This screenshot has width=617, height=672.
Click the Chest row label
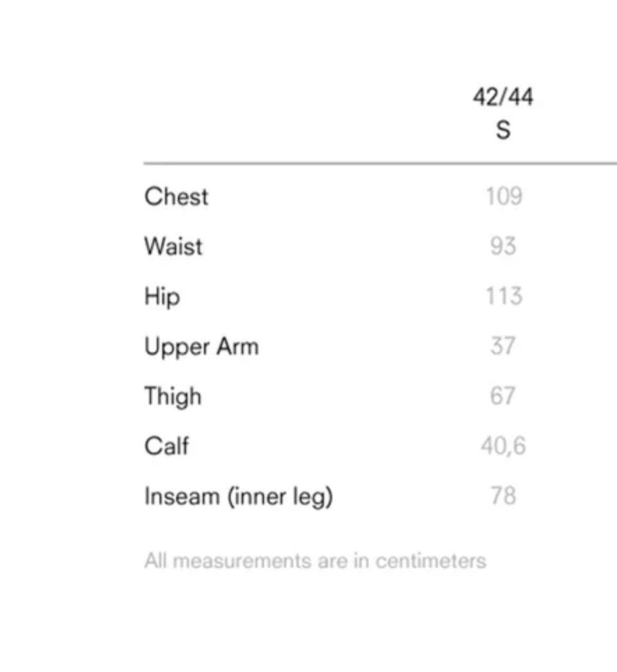tap(176, 197)
